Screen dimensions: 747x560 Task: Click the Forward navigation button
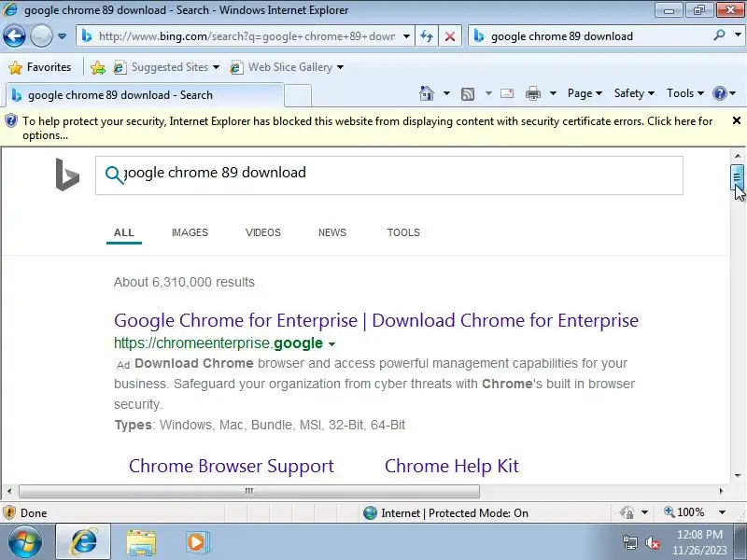point(41,35)
